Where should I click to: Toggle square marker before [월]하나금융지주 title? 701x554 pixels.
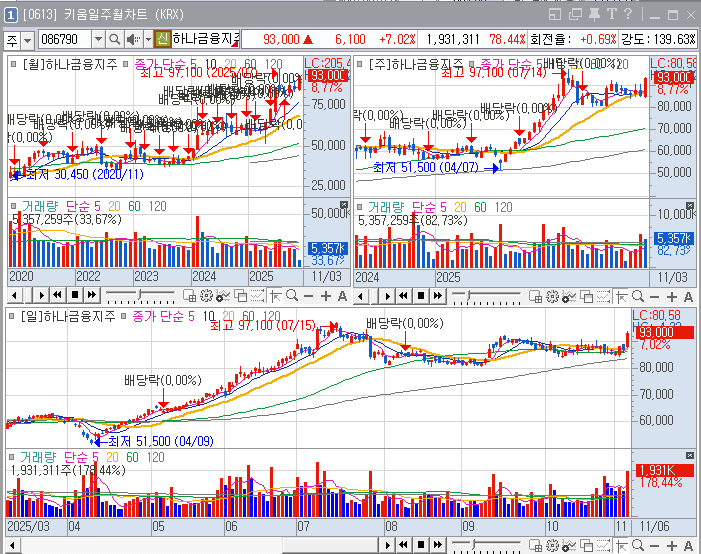(14, 64)
